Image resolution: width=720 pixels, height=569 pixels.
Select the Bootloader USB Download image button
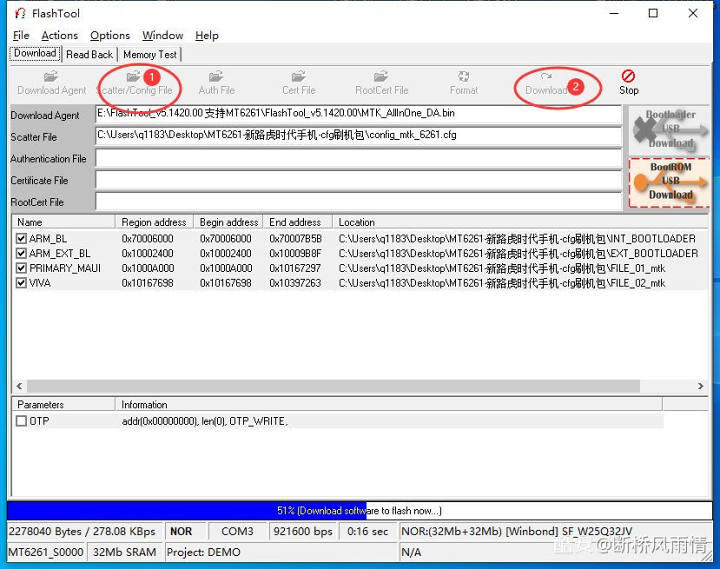(x=668, y=129)
